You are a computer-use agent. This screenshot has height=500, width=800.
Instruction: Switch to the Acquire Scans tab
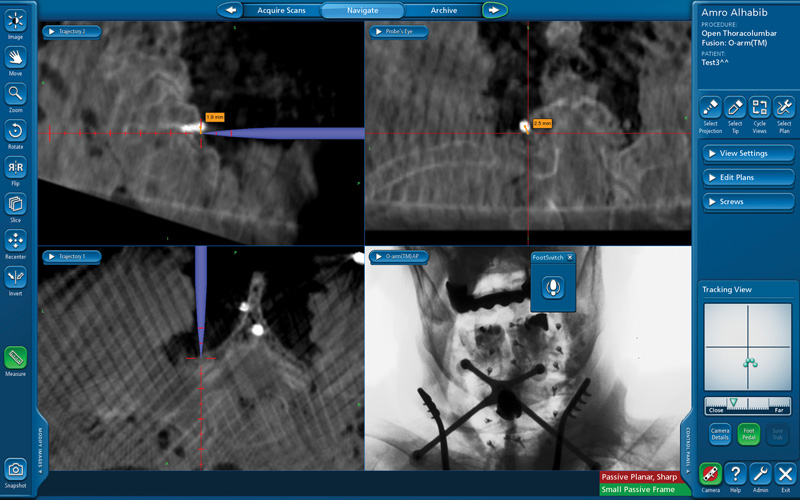tap(281, 10)
